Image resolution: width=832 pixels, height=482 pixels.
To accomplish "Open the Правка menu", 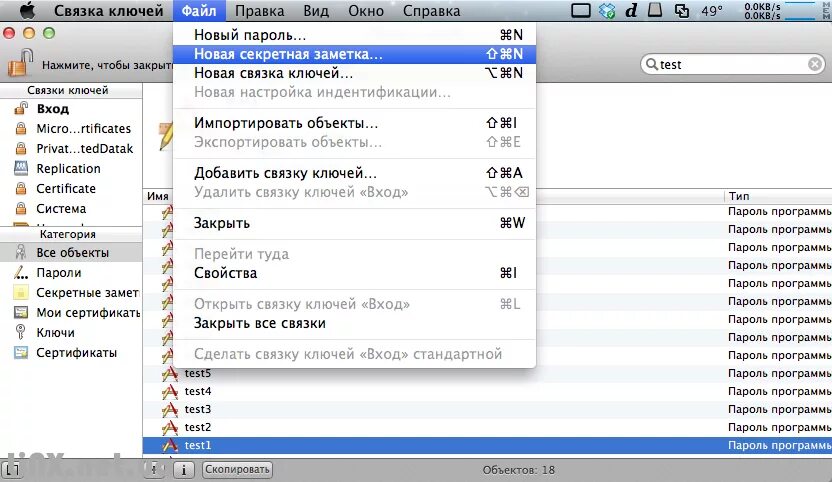I will pyautogui.click(x=259, y=11).
